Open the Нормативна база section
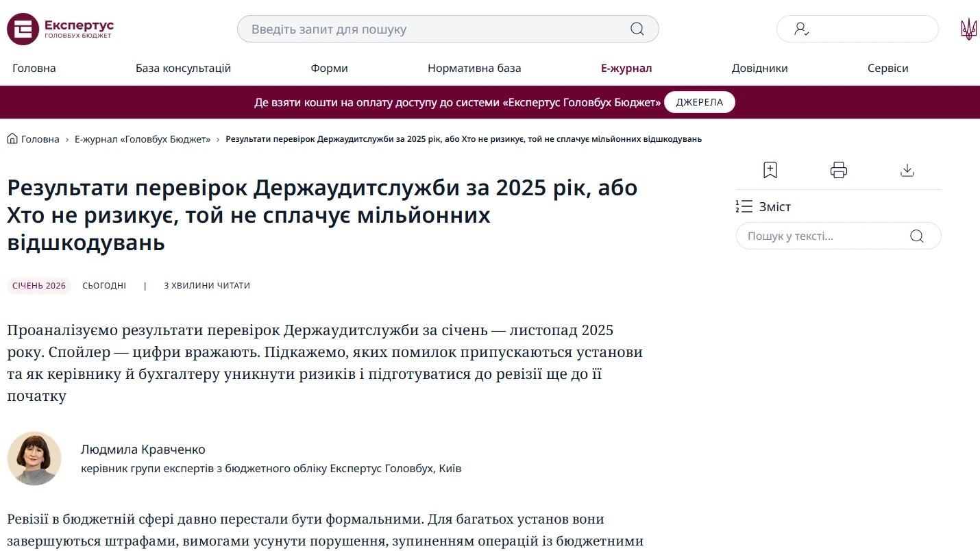The image size is (980, 551). point(474,68)
